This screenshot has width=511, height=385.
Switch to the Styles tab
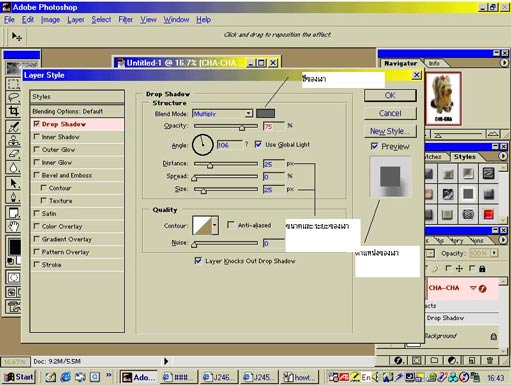click(x=465, y=157)
